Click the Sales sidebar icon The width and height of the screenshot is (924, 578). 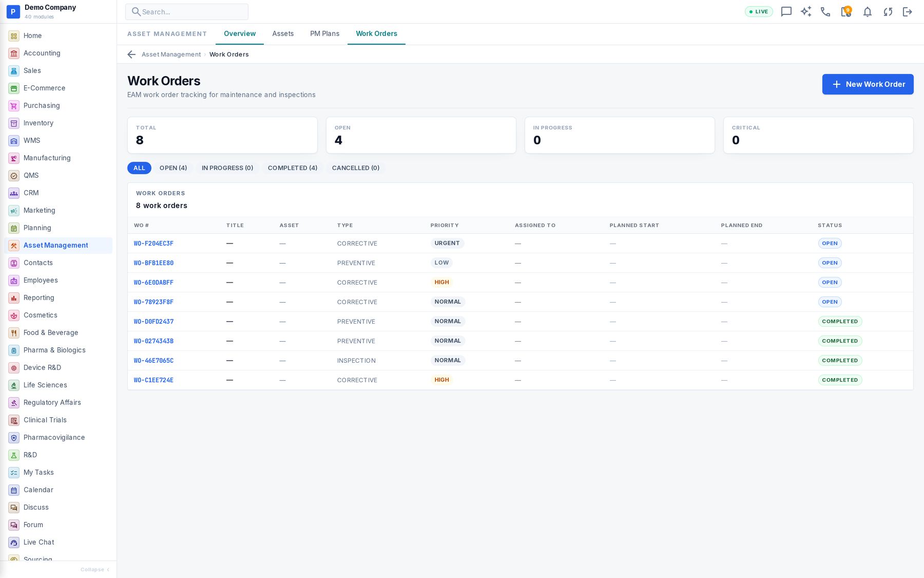tap(14, 71)
